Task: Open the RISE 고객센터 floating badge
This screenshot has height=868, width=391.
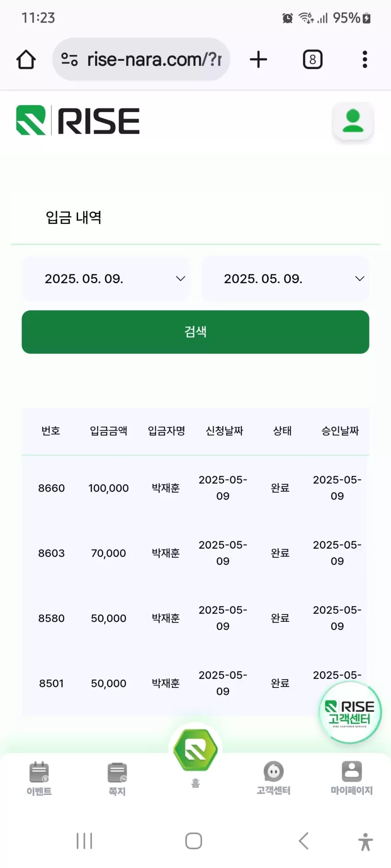Action: pyautogui.click(x=350, y=712)
